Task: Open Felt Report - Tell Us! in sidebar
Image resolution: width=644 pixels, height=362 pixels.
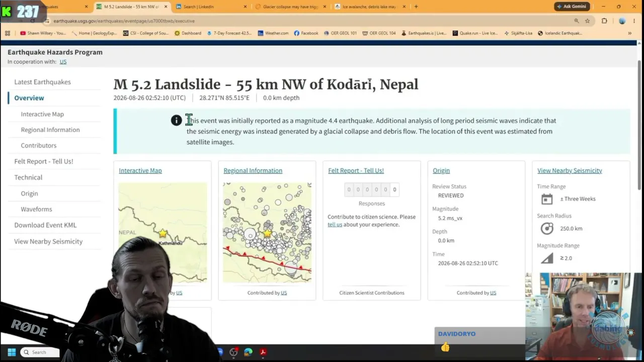Action: [x=44, y=161]
